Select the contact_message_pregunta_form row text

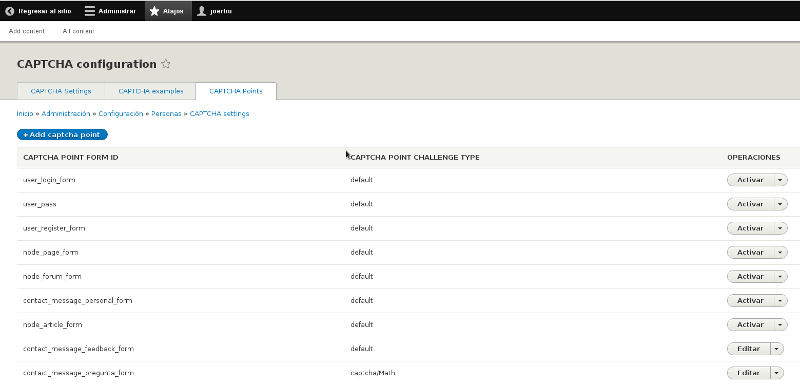[x=79, y=373]
